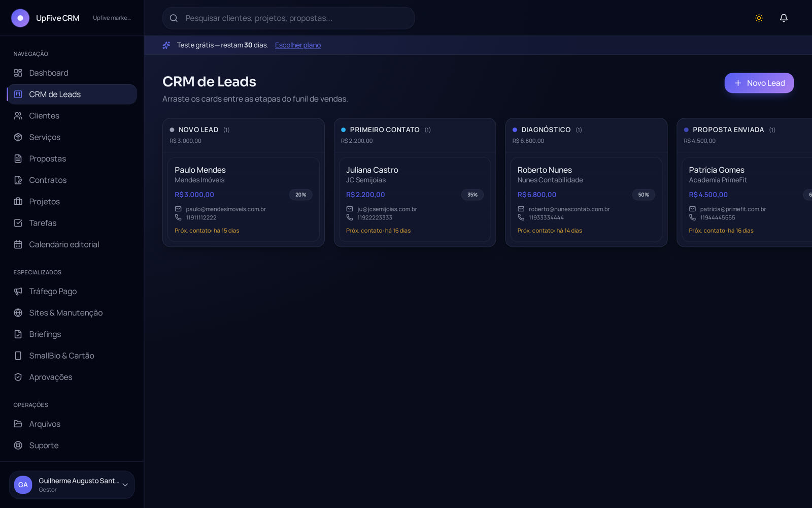
Task: Toggle light theme with sun icon
Action: [x=759, y=18]
